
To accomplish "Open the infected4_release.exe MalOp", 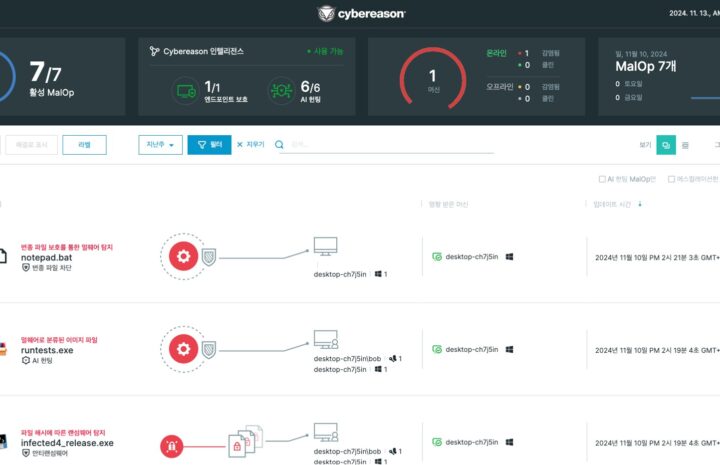I will pyautogui.click(x=67, y=443).
